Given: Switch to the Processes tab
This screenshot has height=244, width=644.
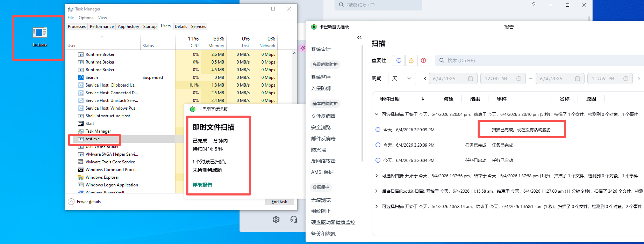Looking at the screenshot, I should [x=77, y=27].
